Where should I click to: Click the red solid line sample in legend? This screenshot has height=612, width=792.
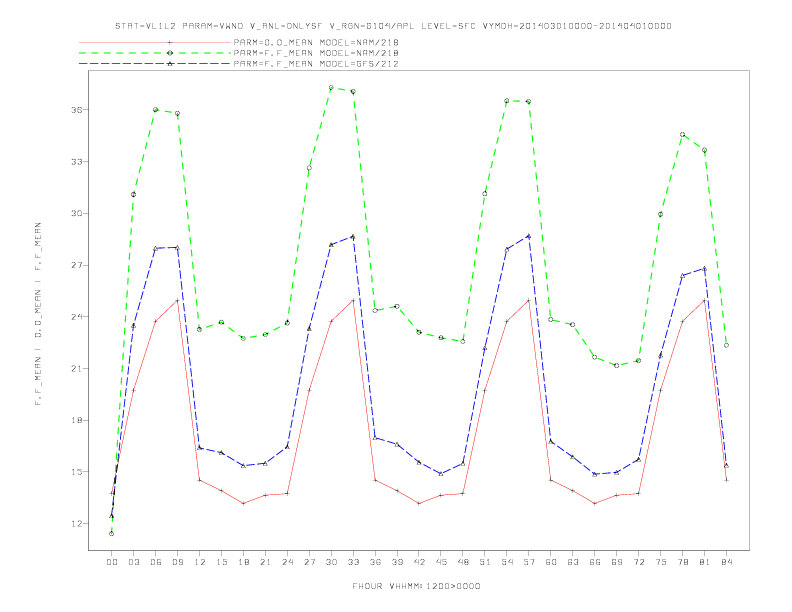click(155, 42)
